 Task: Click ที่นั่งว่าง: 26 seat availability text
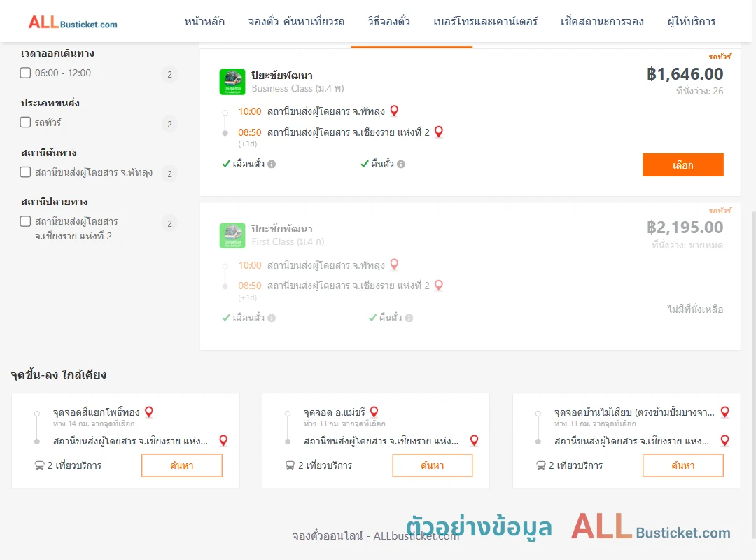point(699,91)
